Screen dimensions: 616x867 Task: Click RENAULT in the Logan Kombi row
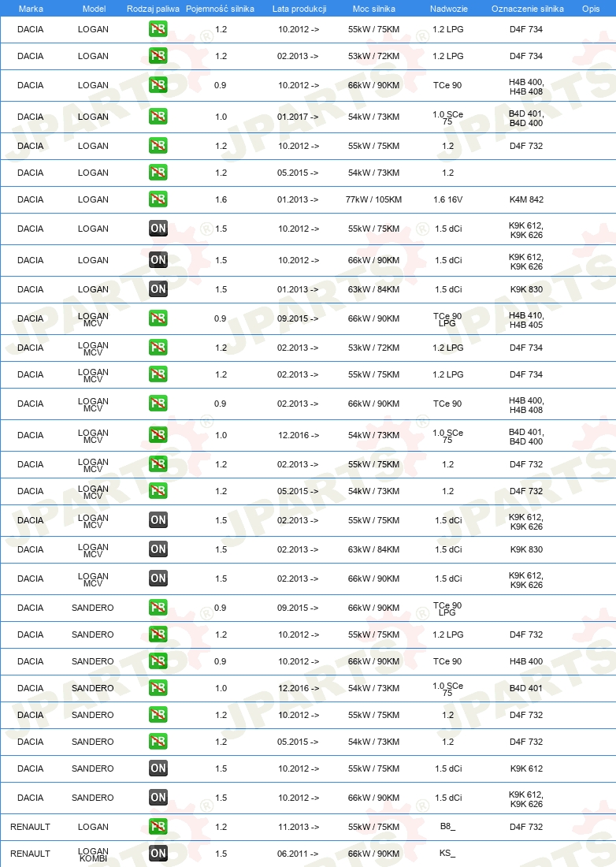click(31, 854)
